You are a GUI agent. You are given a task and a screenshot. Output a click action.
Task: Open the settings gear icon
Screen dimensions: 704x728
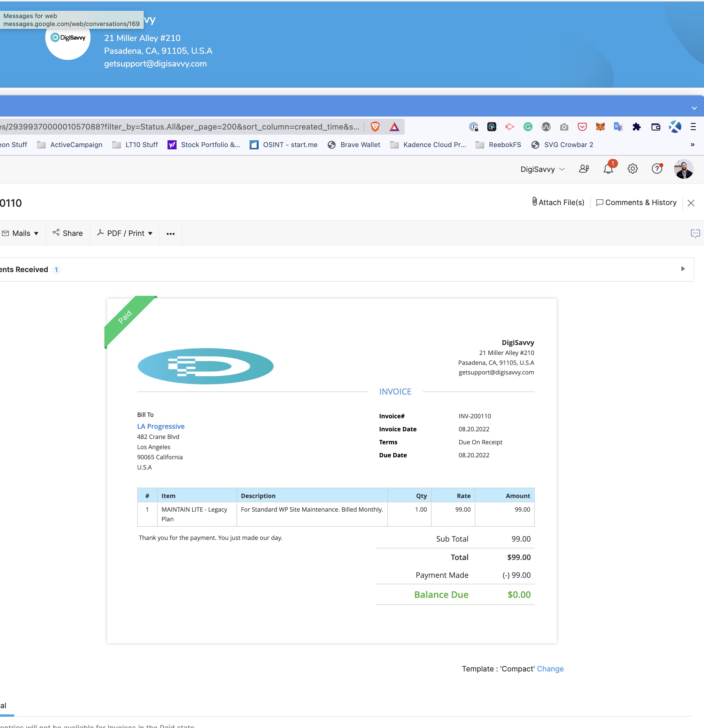click(x=633, y=169)
